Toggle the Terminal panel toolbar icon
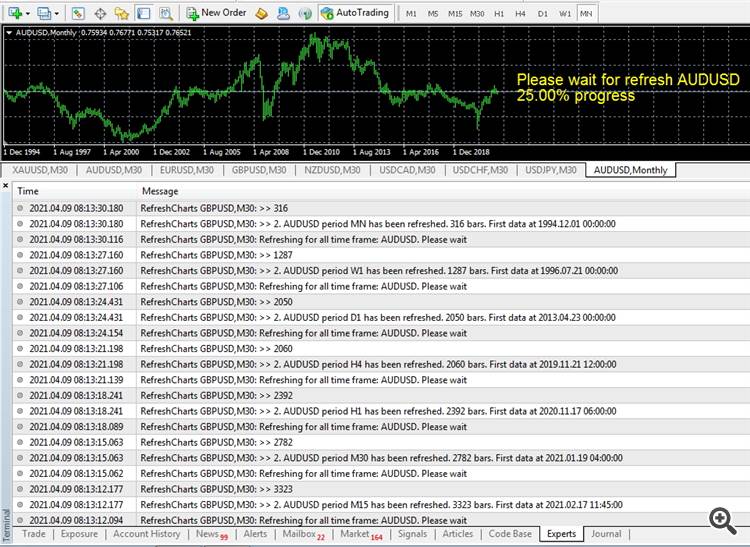 click(143, 13)
